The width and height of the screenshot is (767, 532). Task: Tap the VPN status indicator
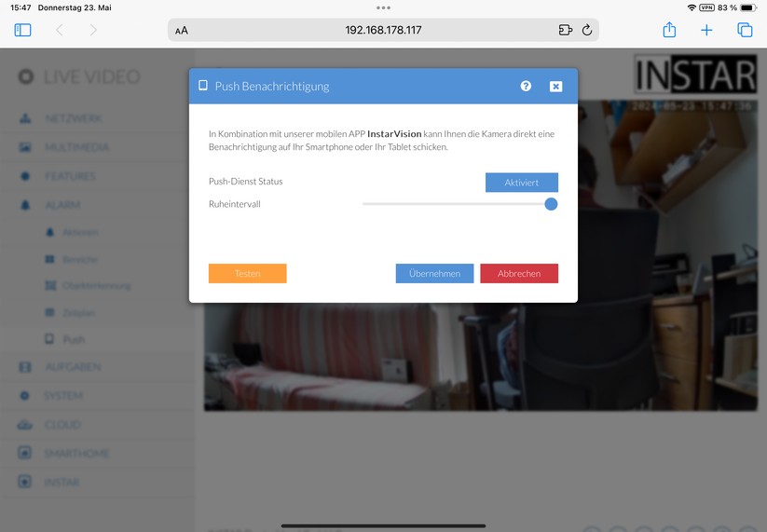[706, 7]
